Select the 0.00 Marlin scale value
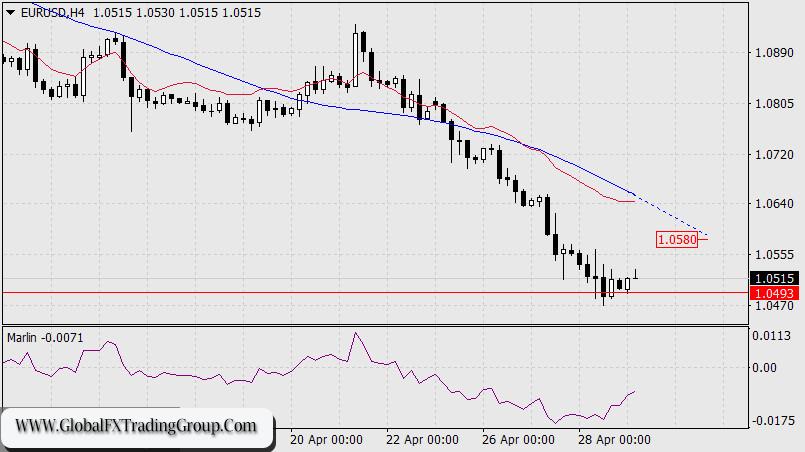This screenshot has height=452, width=805. 764,367
